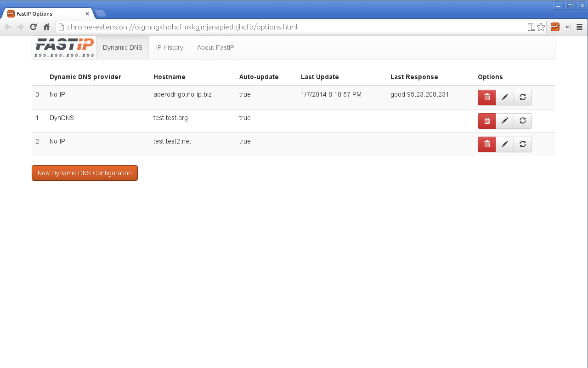Click the Hostname column header
Viewport: 588px width, 368px height.
170,77
